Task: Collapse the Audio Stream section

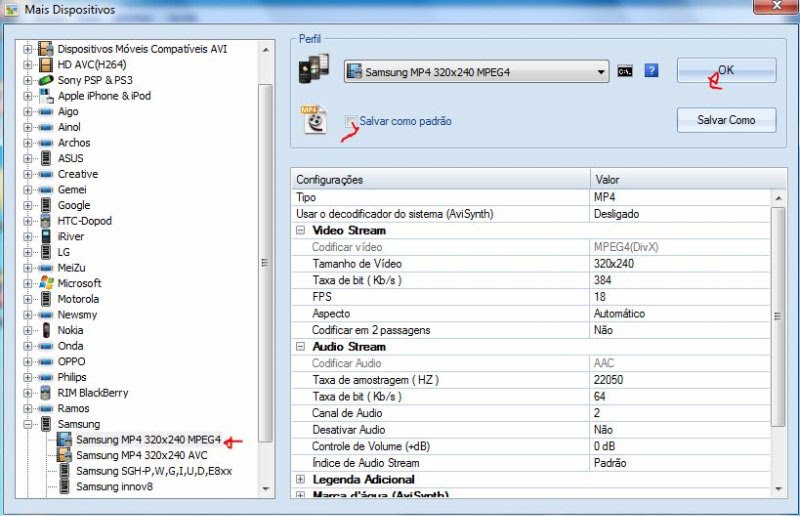Action: coord(301,347)
